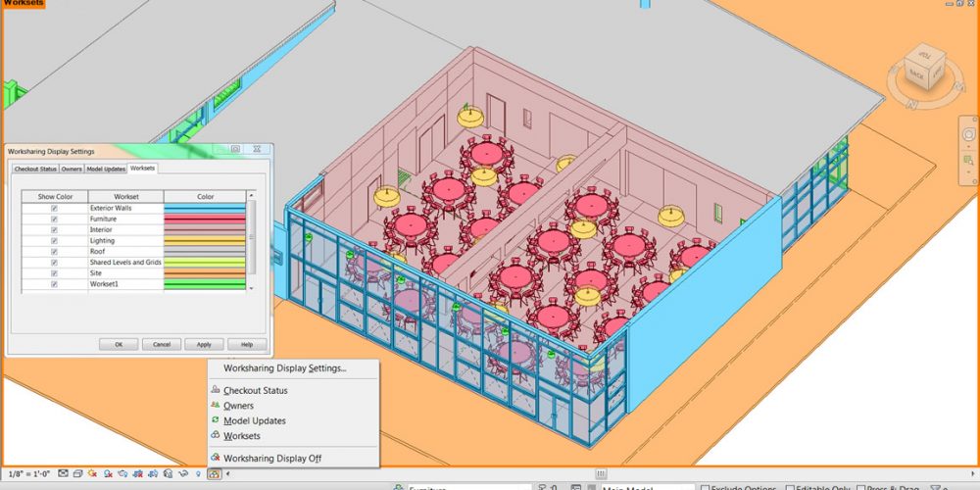Click the Site orange color swatch

(x=205, y=273)
